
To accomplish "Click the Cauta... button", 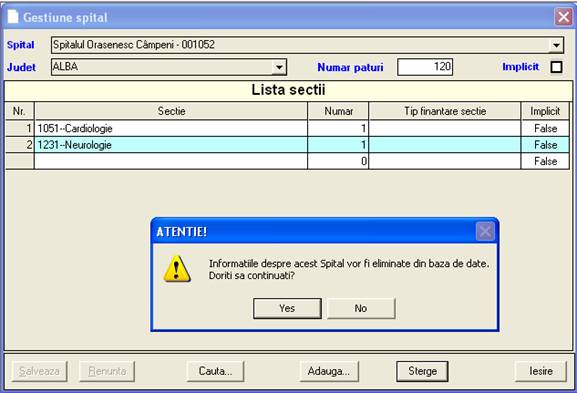I will [215, 371].
